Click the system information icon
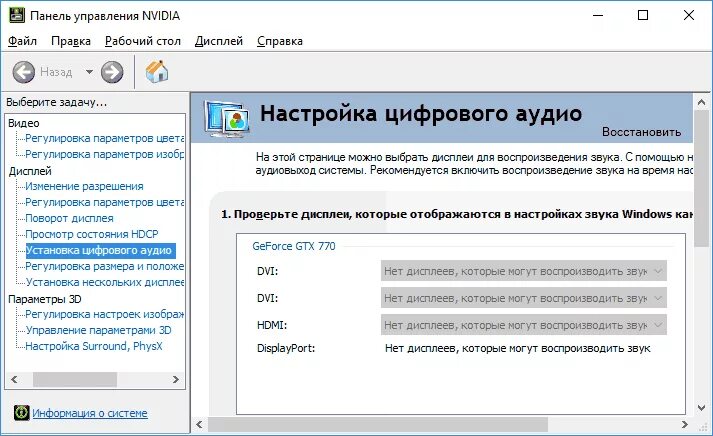Viewport: 713px width, 436px height. (x=21, y=412)
